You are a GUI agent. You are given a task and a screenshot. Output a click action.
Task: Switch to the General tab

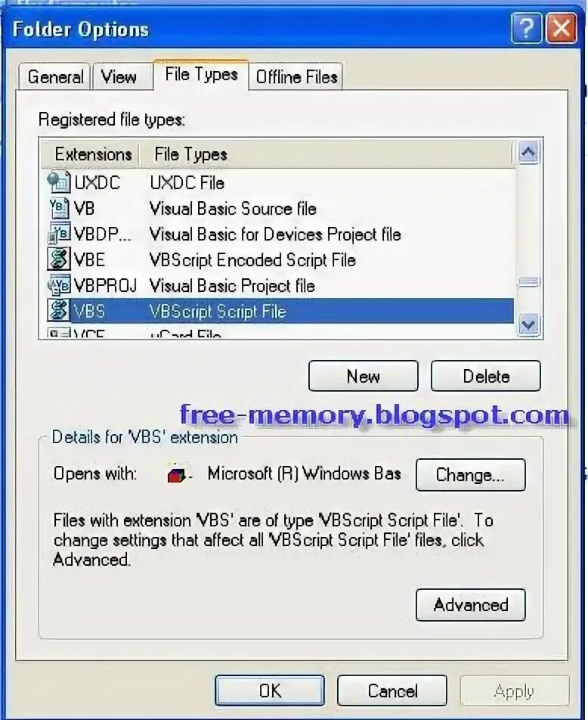click(55, 76)
